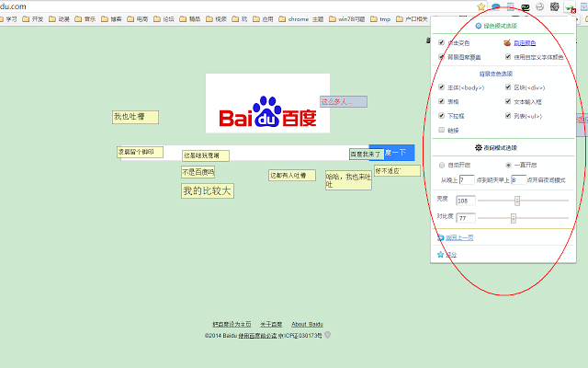Select the 自动开启 radio button
Screen dimensions: 588x368
click(x=442, y=165)
